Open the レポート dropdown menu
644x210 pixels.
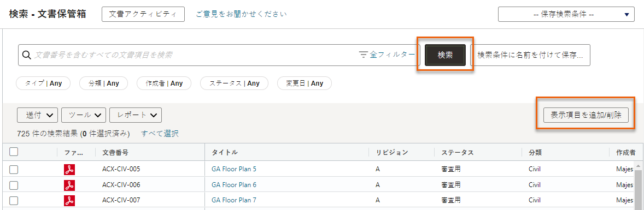pos(136,115)
